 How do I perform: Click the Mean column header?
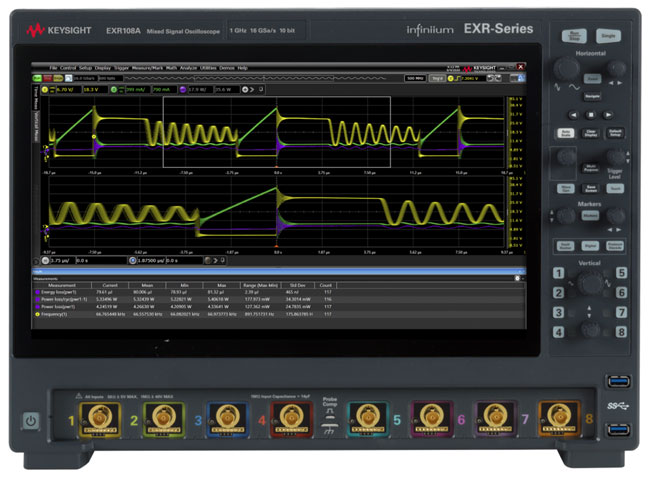[147, 285]
